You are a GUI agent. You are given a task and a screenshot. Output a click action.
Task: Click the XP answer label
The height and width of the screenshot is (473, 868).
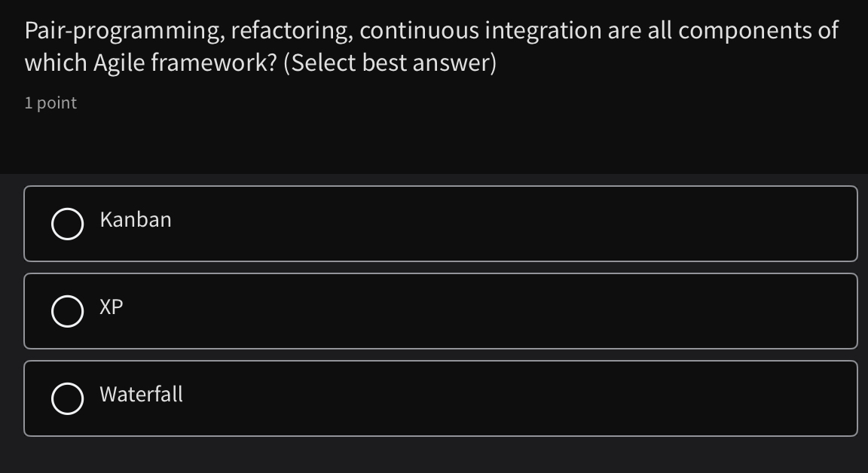(x=111, y=307)
